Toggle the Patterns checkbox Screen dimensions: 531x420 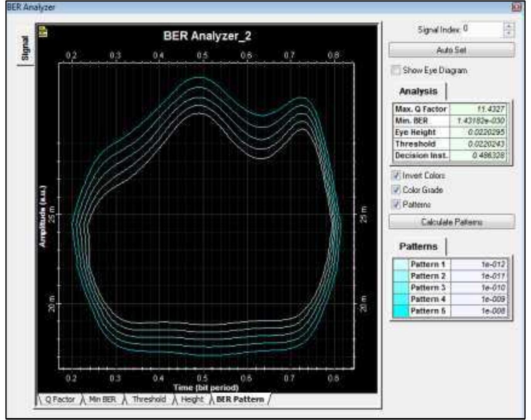pos(396,204)
